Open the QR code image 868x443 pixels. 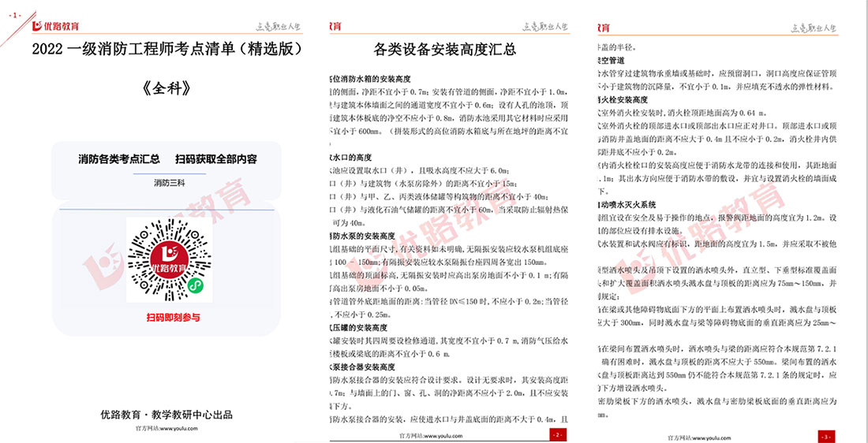167,260
